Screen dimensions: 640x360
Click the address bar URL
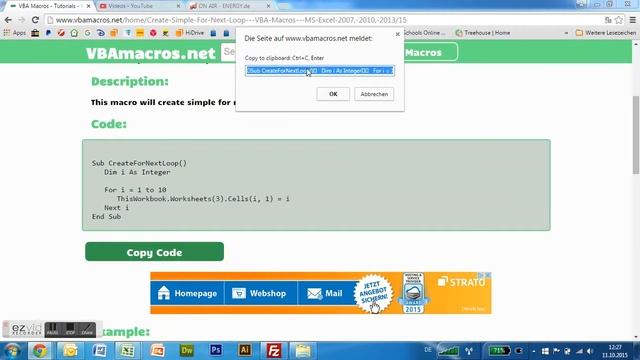pos(231,20)
